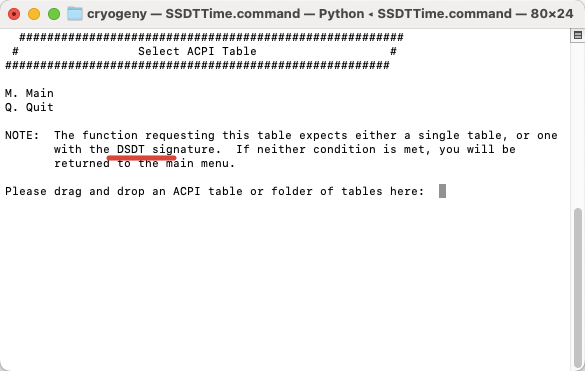The image size is (585, 371).
Task: Click the "NOTE:" label in the terminal
Action: pos(22,135)
